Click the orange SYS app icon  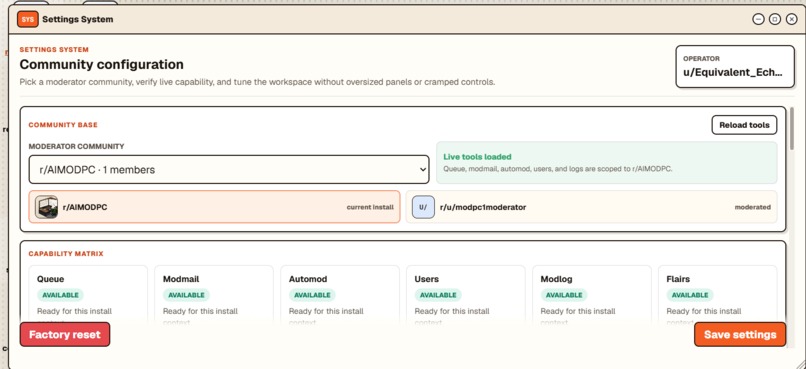(27, 20)
